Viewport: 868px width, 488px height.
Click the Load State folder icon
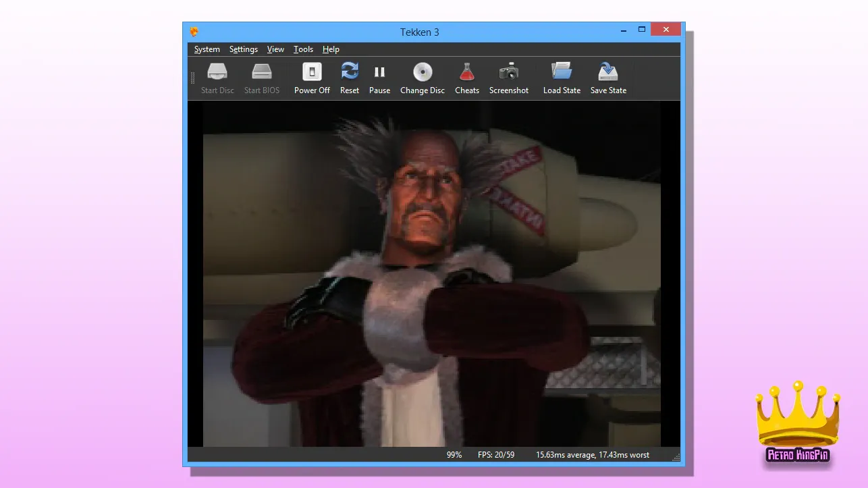point(562,78)
